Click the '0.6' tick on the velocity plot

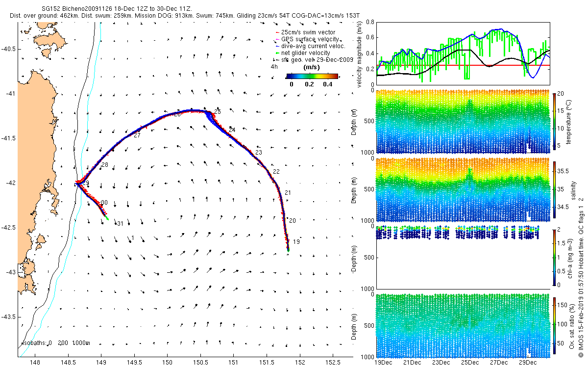click(370, 38)
